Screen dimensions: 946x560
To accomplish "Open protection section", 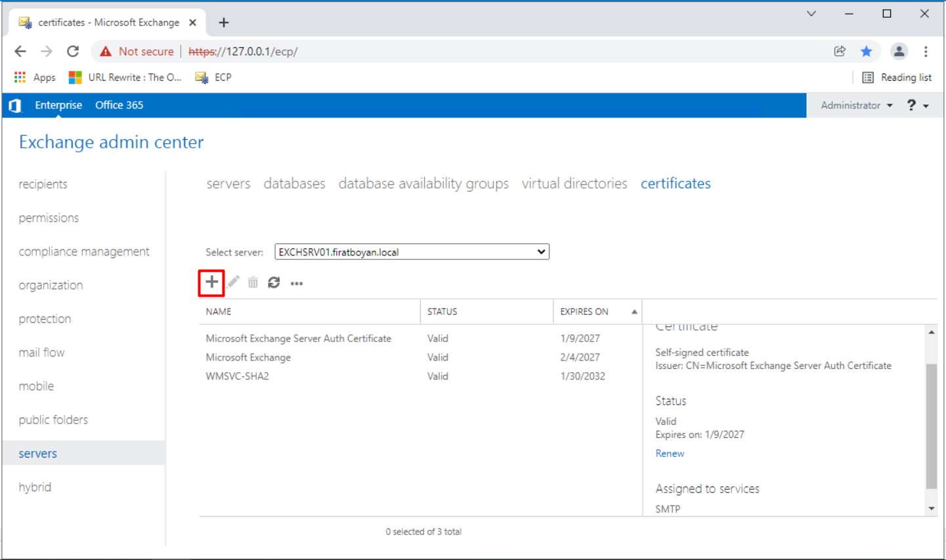I will click(45, 319).
